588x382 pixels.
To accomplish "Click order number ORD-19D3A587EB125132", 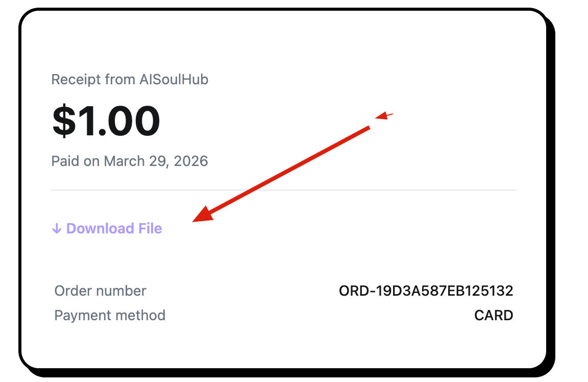I will (x=426, y=291).
